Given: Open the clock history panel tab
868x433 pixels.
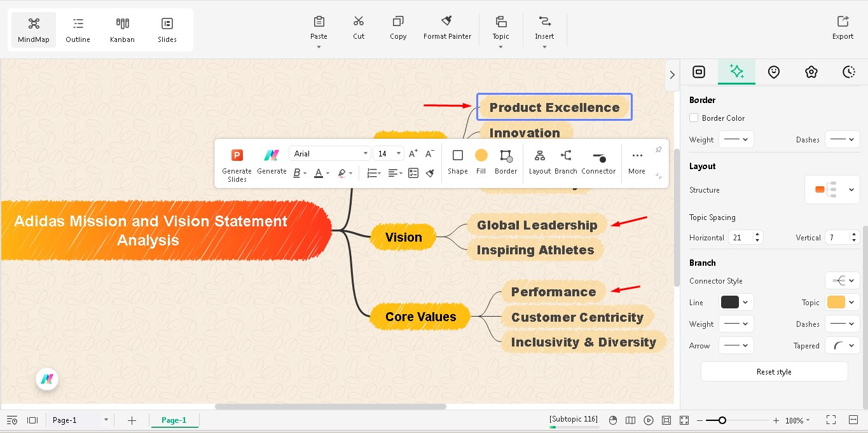Looking at the screenshot, I should (849, 72).
